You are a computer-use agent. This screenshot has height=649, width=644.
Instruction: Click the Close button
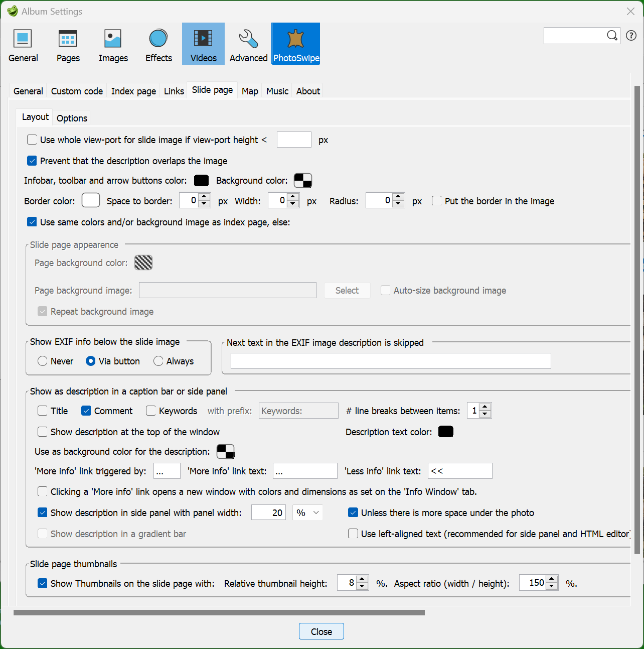[321, 631]
